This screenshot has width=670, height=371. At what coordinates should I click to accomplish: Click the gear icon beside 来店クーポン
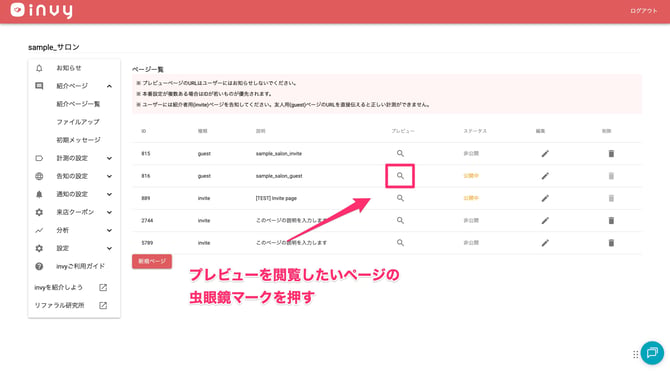39,212
